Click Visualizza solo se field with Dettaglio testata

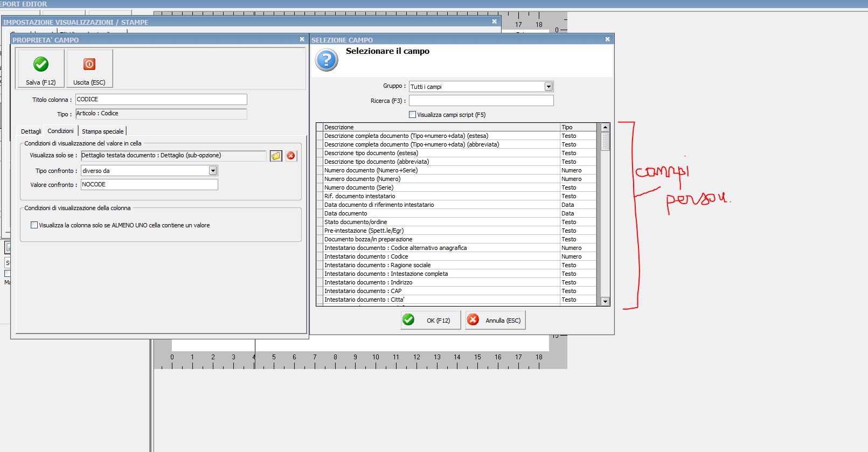[173, 156]
